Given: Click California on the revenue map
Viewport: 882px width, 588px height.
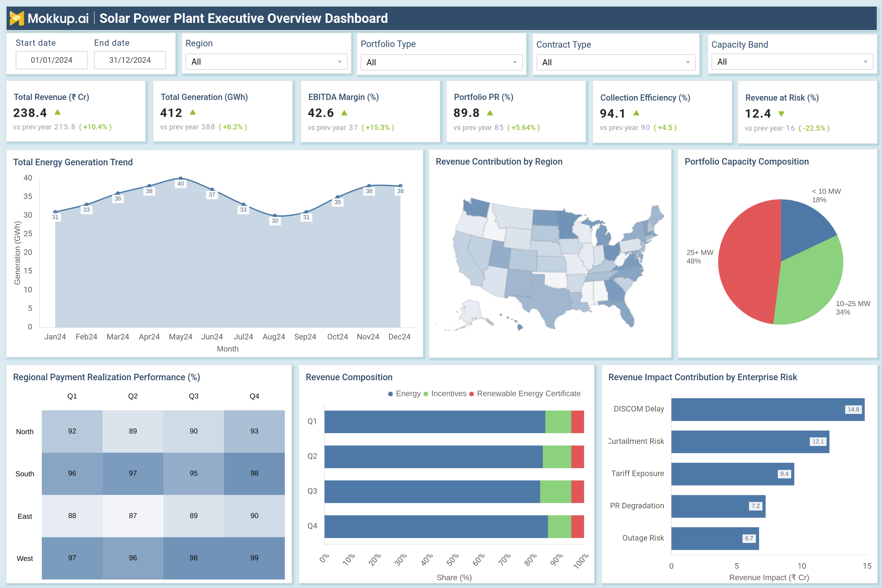Looking at the screenshot, I should [465, 259].
